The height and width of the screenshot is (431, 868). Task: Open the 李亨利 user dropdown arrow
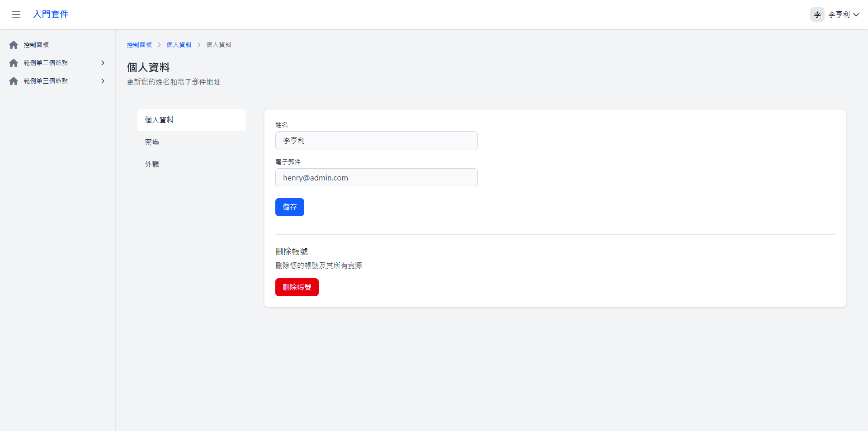pyautogui.click(x=856, y=14)
